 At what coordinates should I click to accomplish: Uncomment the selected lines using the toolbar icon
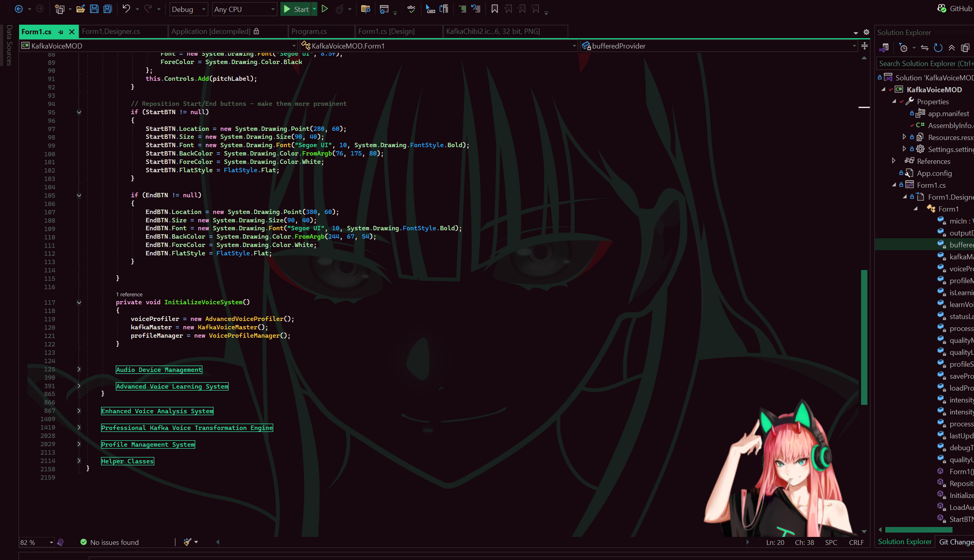tap(476, 9)
